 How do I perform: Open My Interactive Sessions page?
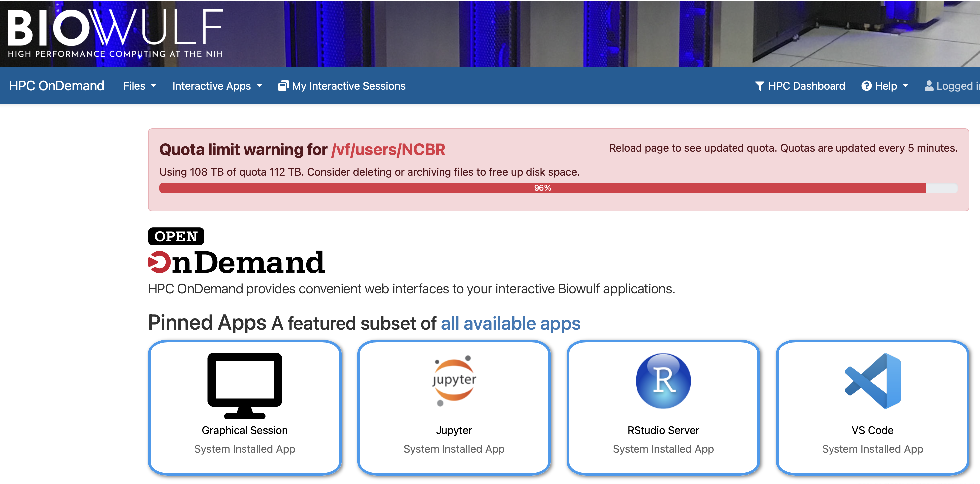pyautogui.click(x=342, y=86)
